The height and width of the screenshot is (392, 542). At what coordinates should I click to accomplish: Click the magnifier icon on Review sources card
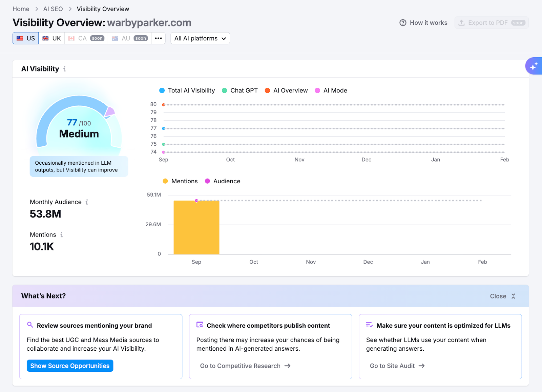coord(30,325)
